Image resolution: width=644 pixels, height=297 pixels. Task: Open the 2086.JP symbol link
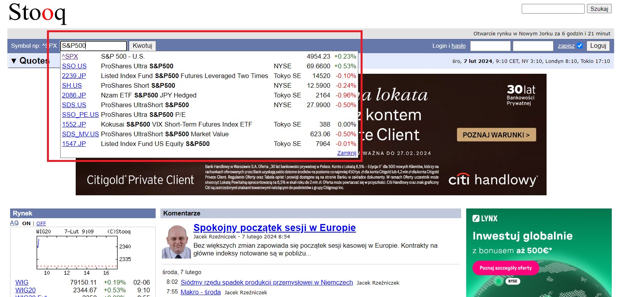[x=74, y=95]
